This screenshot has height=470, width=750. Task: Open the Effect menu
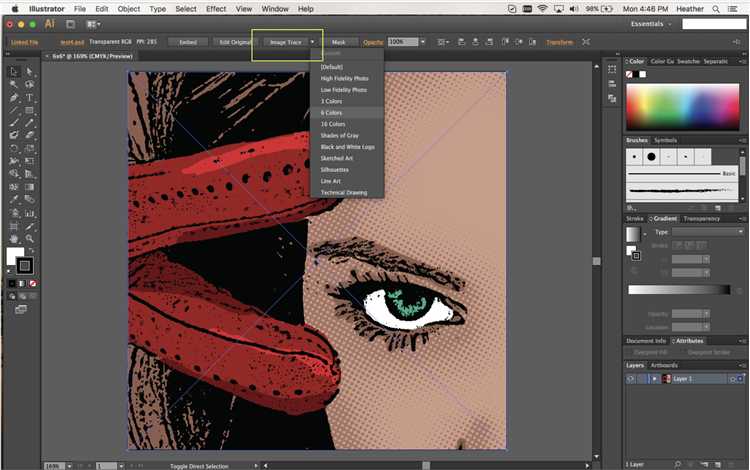coord(216,9)
